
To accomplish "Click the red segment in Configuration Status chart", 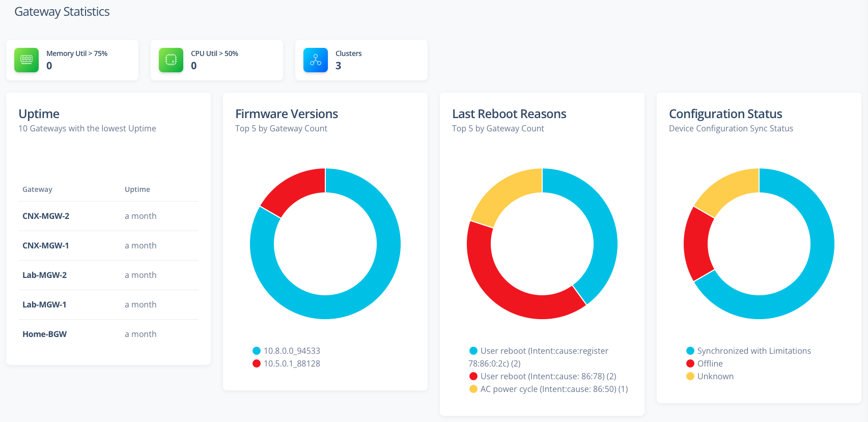I will (x=696, y=244).
